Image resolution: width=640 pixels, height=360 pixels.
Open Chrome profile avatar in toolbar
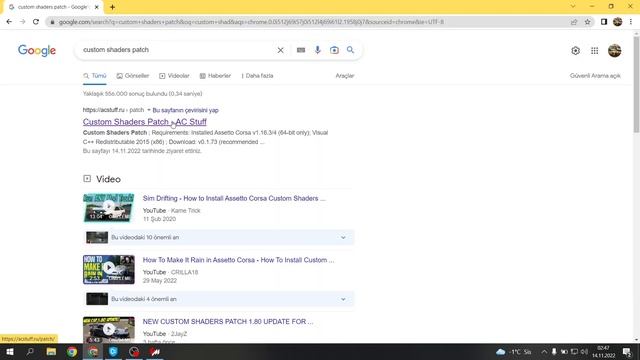tap(618, 22)
